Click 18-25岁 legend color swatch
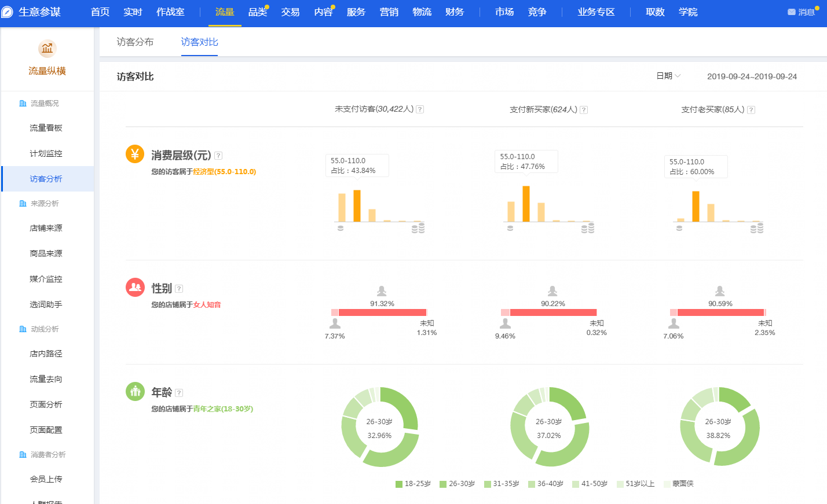Viewport: 827px width, 504px height. point(399,484)
